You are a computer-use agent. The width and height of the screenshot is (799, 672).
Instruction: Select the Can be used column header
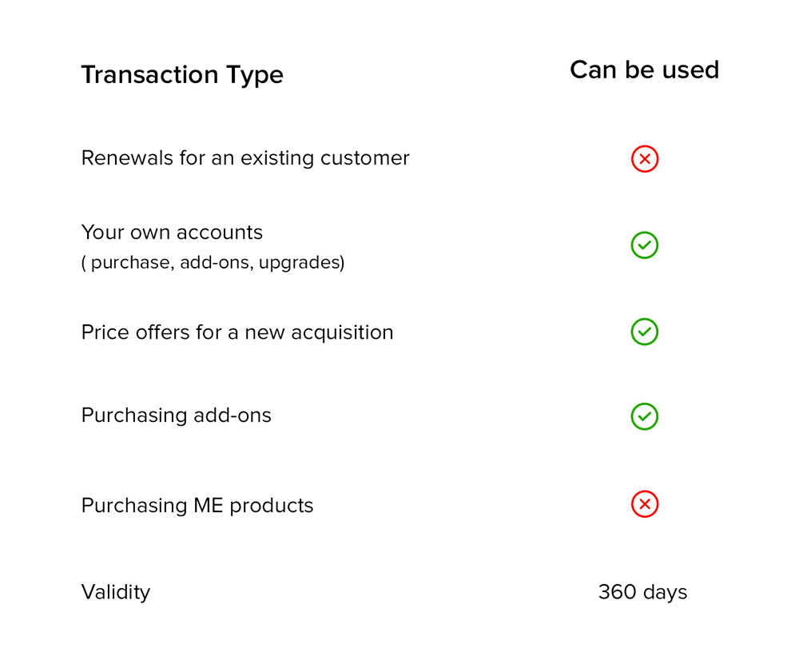(644, 70)
